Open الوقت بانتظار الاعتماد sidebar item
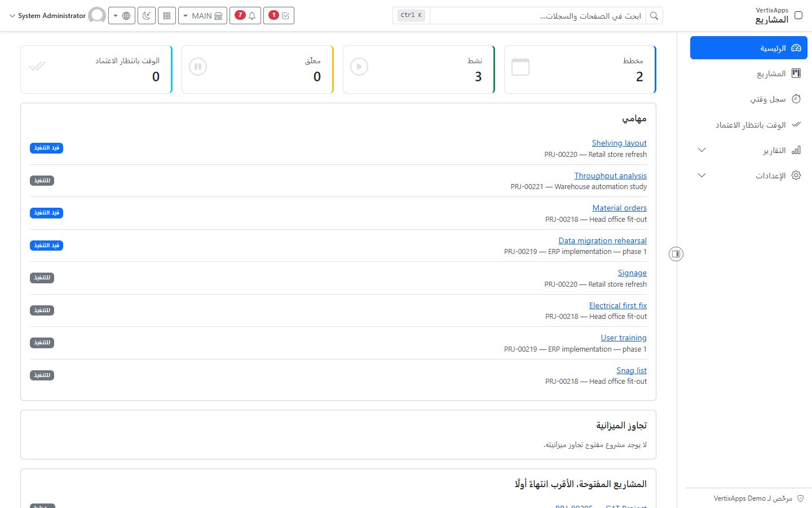Viewport: 812px width, 508px height. pos(748,124)
